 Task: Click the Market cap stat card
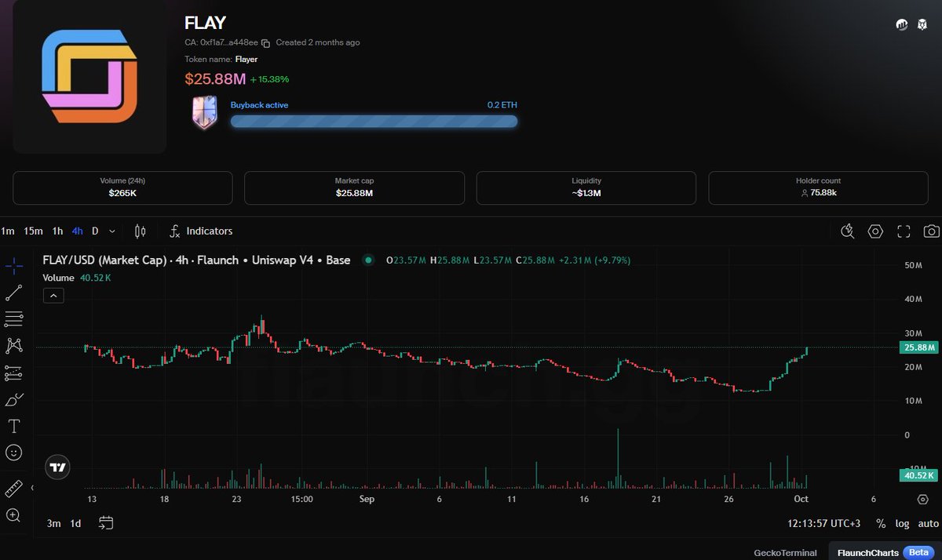click(355, 187)
